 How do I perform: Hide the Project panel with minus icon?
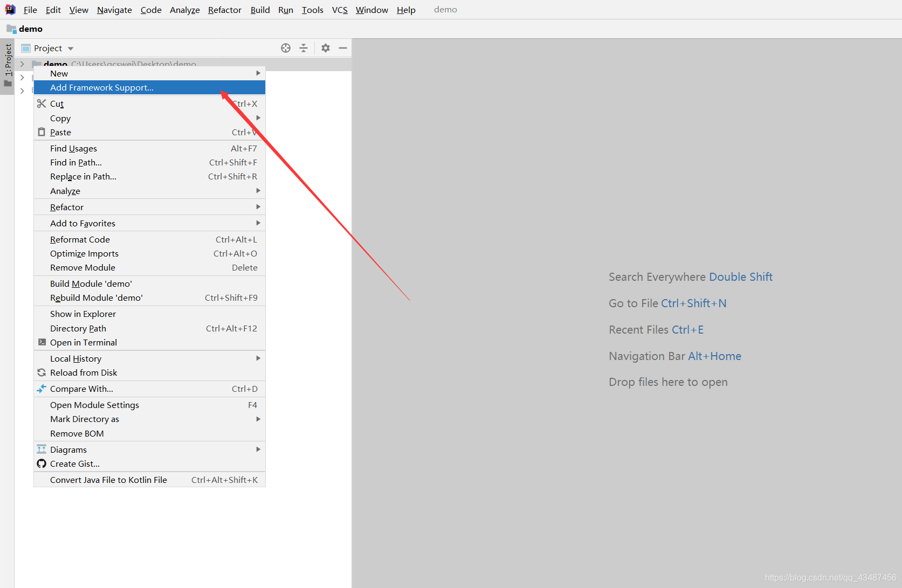343,48
